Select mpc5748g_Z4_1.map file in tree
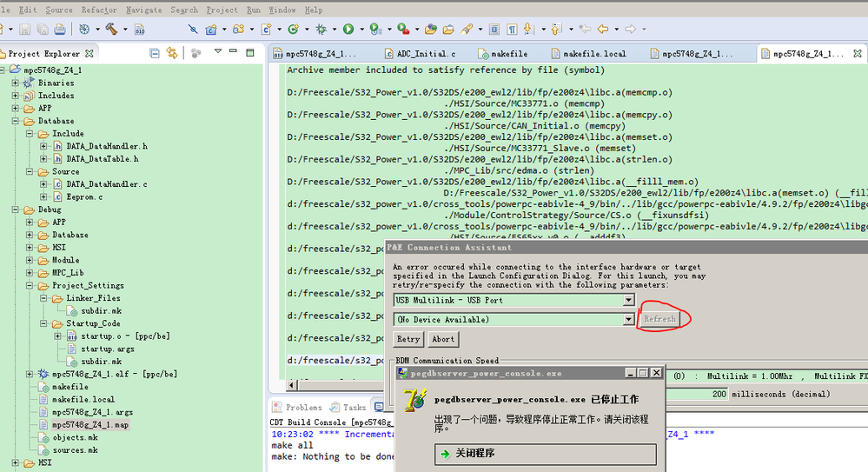 [90, 425]
